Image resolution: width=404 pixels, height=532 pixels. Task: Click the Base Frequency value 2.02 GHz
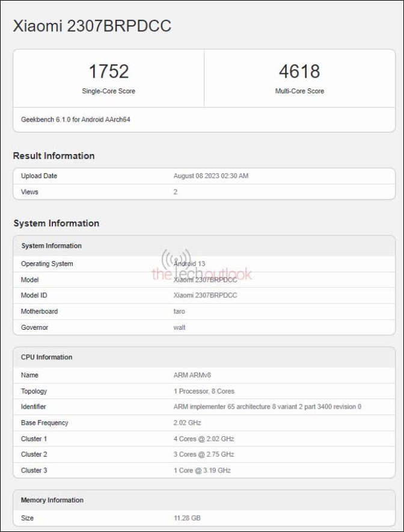coord(187,422)
